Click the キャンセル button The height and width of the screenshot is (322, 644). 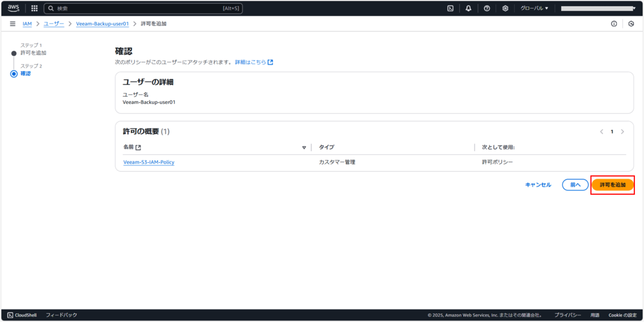(538, 185)
